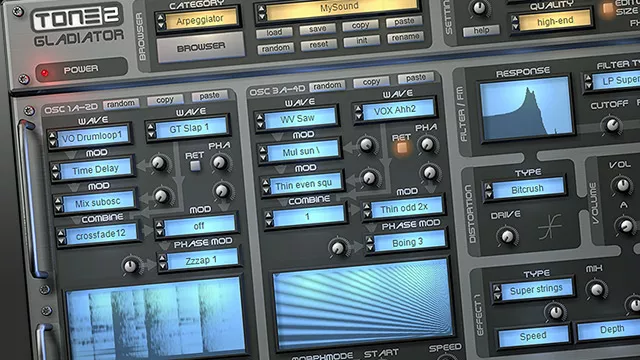This screenshot has width=640, height=360.
Task: Click the VOL knob
Action: point(622,185)
